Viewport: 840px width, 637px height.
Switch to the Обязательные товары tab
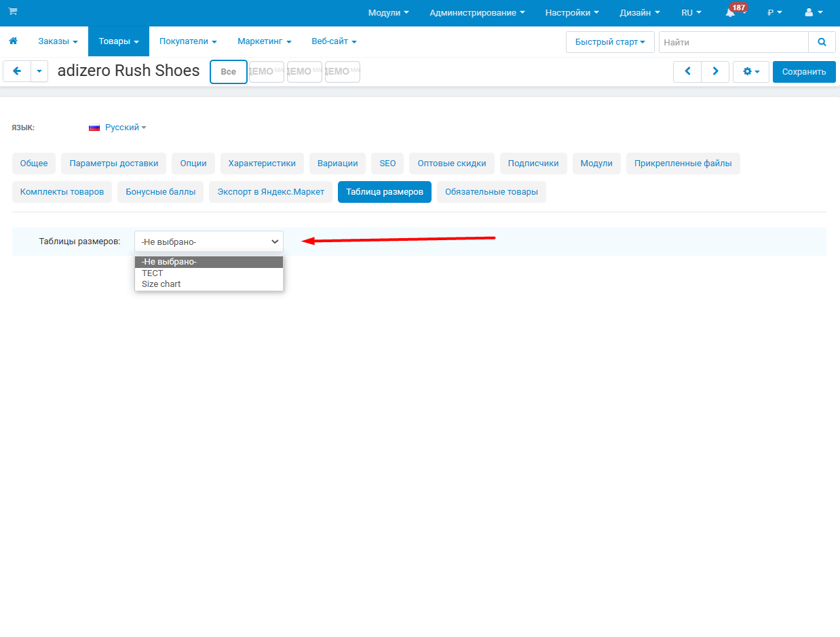click(x=491, y=192)
